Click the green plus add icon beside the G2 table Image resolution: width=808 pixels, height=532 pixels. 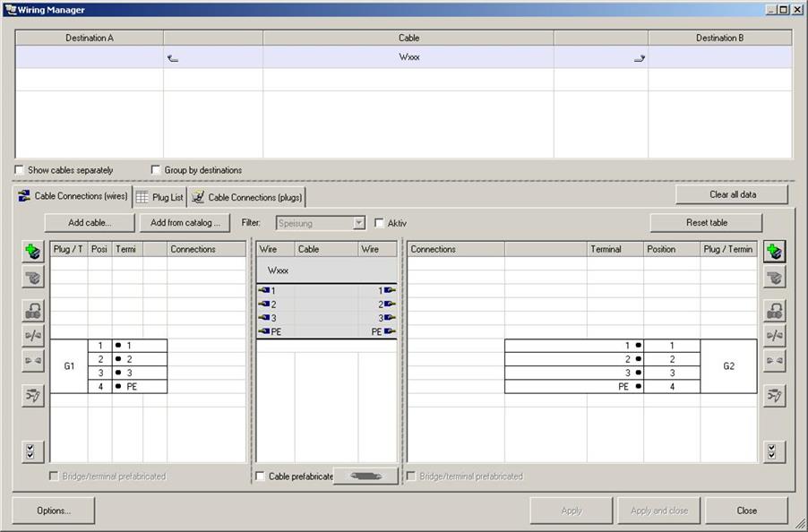pos(775,252)
